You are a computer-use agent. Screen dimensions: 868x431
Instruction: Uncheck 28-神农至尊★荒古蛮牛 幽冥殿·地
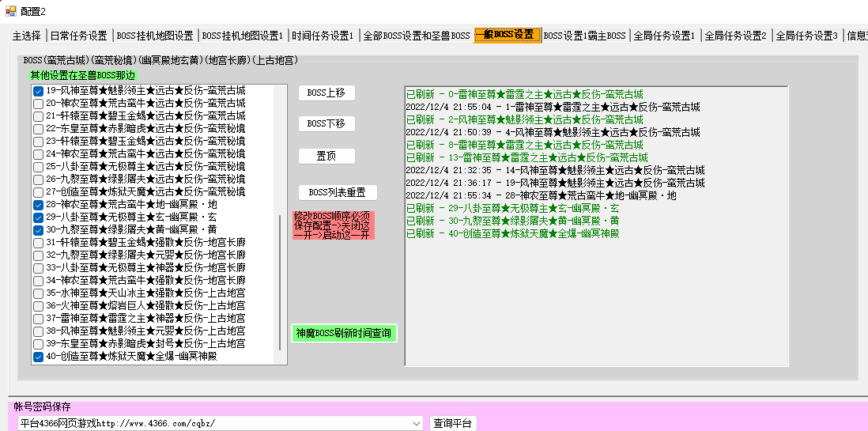(38, 205)
